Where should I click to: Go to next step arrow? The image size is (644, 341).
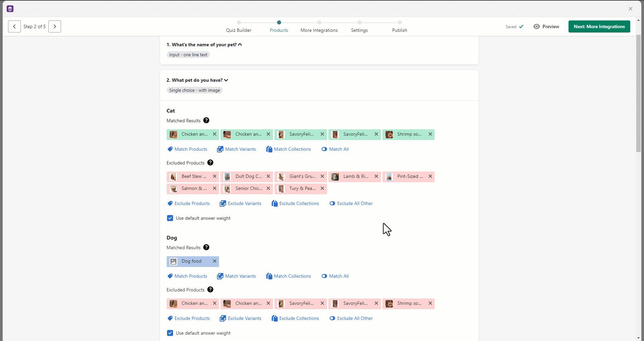[55, 26]
